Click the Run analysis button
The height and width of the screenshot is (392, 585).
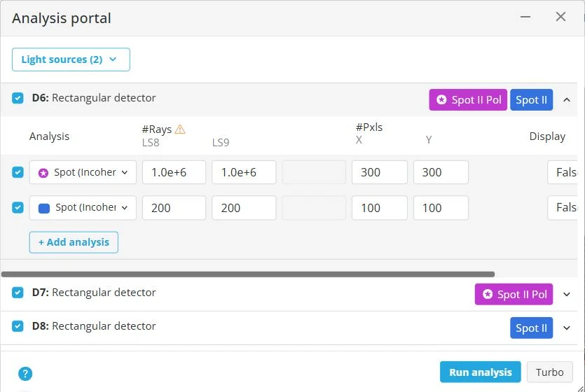coord(480,372)
